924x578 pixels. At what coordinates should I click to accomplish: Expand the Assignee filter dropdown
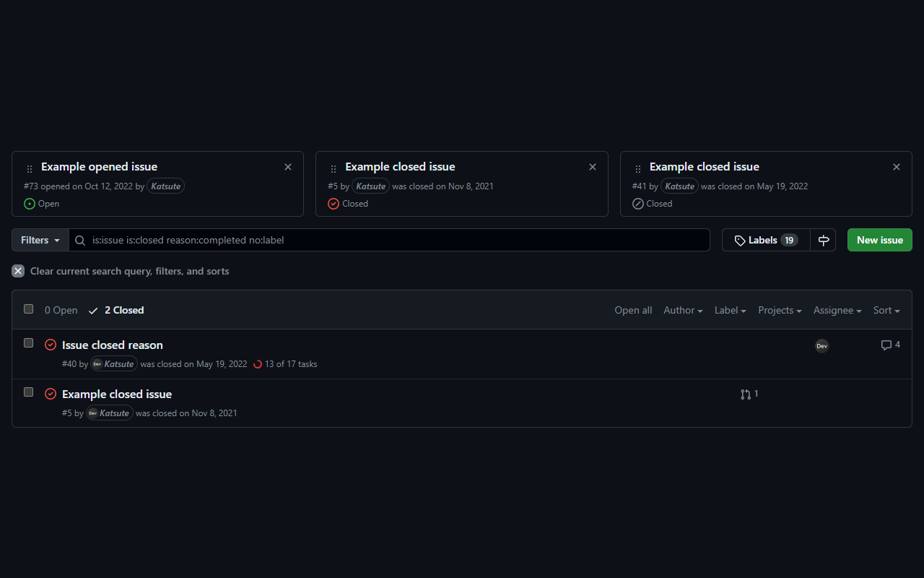[x=837, y=310]
